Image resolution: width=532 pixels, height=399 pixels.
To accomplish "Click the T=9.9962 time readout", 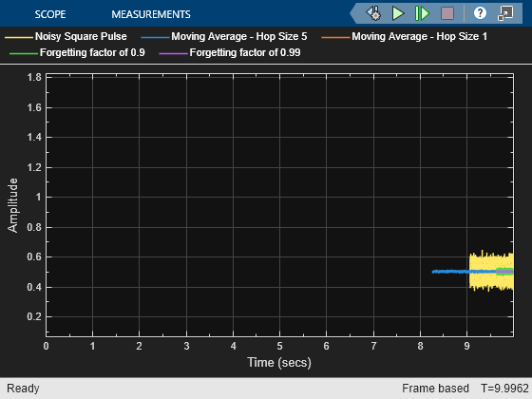I will click(504, 389).
